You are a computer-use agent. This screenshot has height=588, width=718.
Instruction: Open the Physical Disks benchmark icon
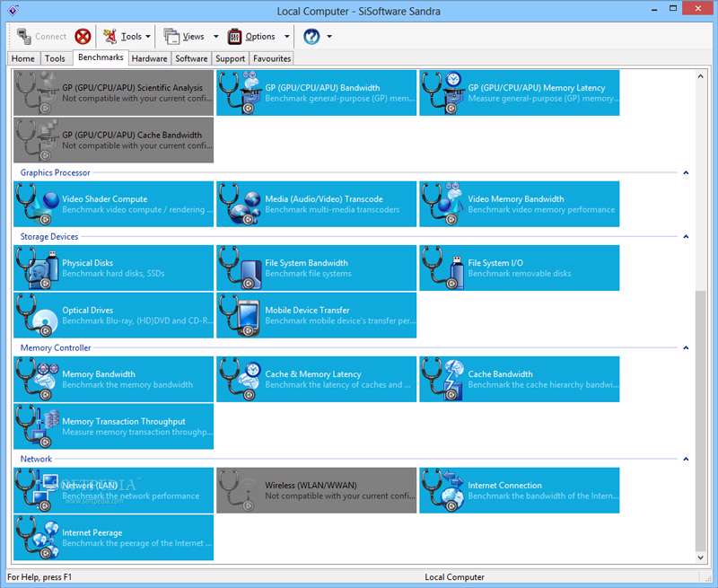point(38,268)
